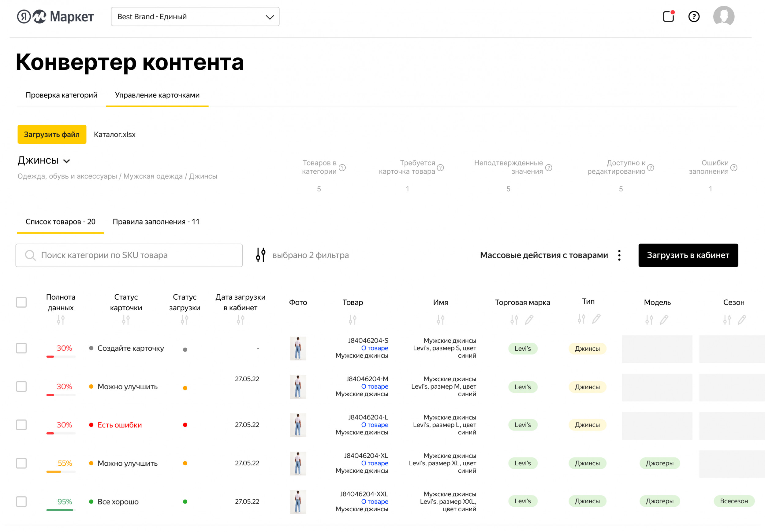This screenshot has height=532, width=765.
Task: Open the notifications icon with red dot
Action: tap(668, 16)
